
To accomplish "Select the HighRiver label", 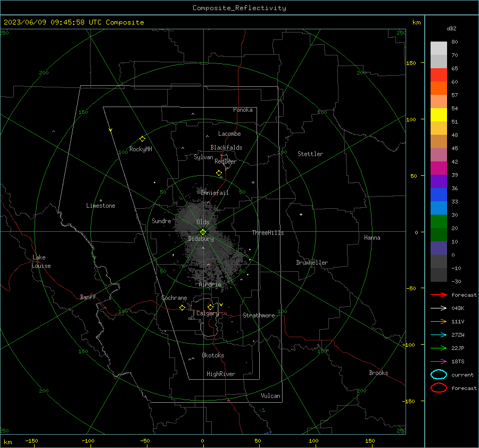I will click(x=221, y=374).
